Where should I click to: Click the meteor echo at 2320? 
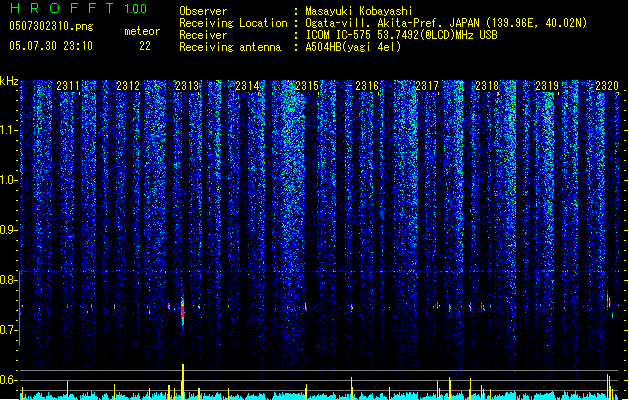tap(609, 303)
